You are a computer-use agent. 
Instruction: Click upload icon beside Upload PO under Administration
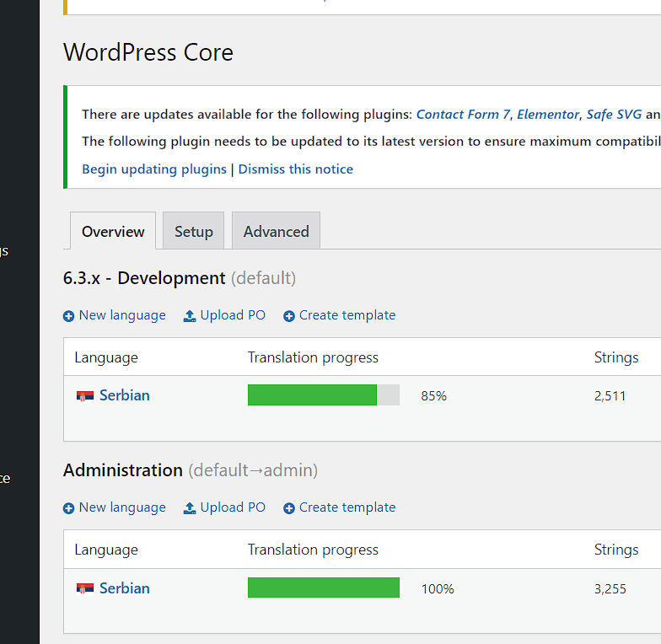tap(190, 507)
